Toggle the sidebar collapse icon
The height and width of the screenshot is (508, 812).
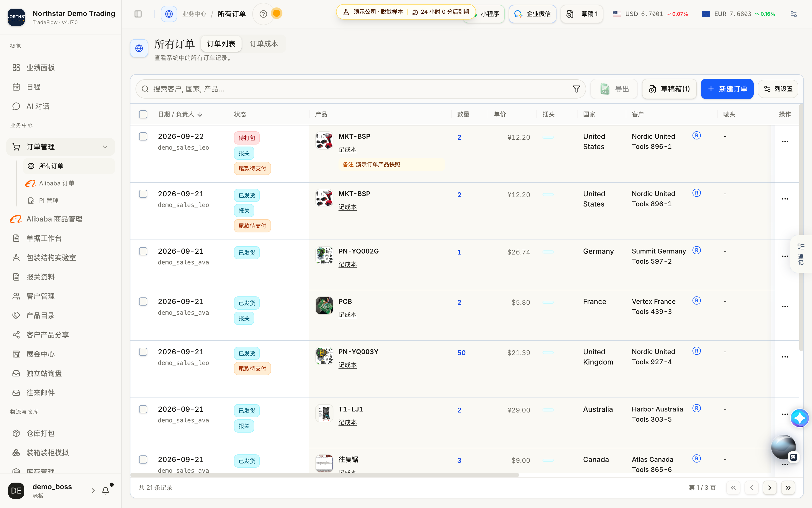138,14
